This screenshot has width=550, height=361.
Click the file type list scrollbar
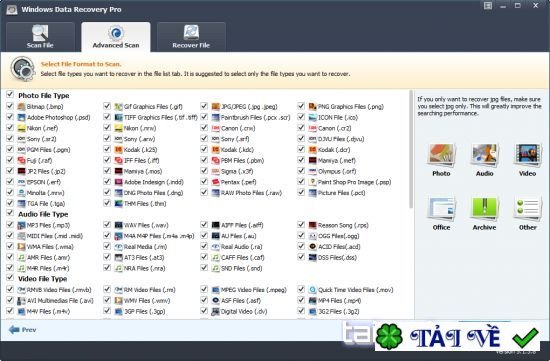tap(411, 149)
